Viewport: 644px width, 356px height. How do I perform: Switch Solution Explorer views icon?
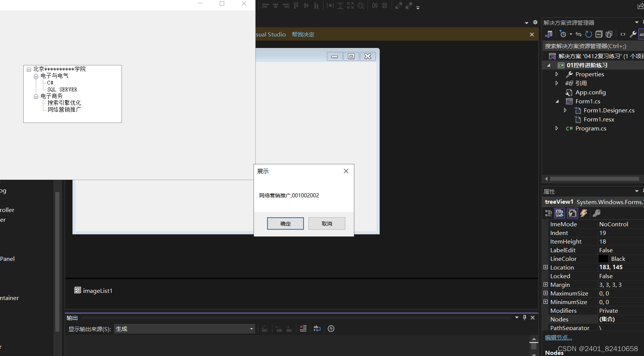point(549,34)
